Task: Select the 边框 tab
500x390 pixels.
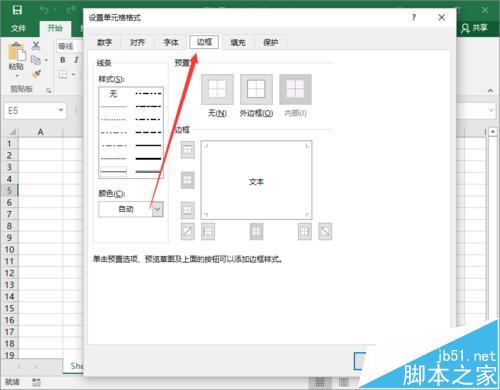Action: 204,42
